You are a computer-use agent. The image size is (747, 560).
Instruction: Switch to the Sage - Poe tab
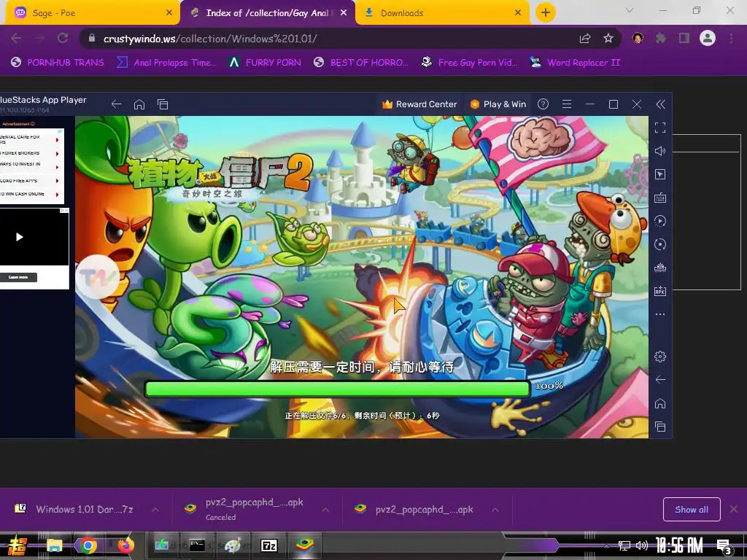point(90,13)
